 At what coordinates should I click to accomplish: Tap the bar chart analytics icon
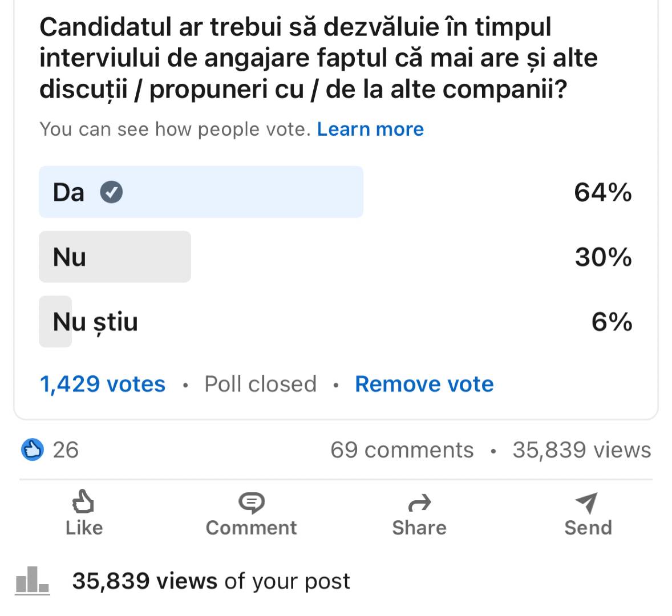32,581
